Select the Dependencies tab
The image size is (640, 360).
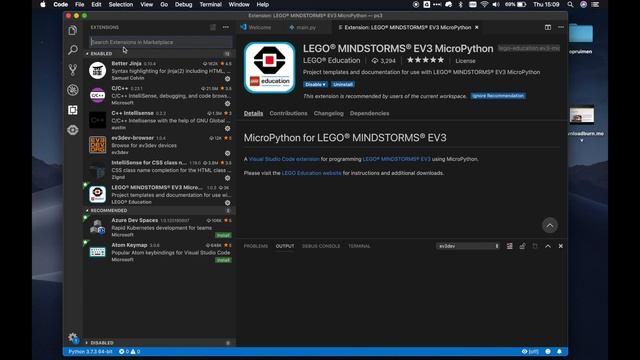tap(369, 113)
